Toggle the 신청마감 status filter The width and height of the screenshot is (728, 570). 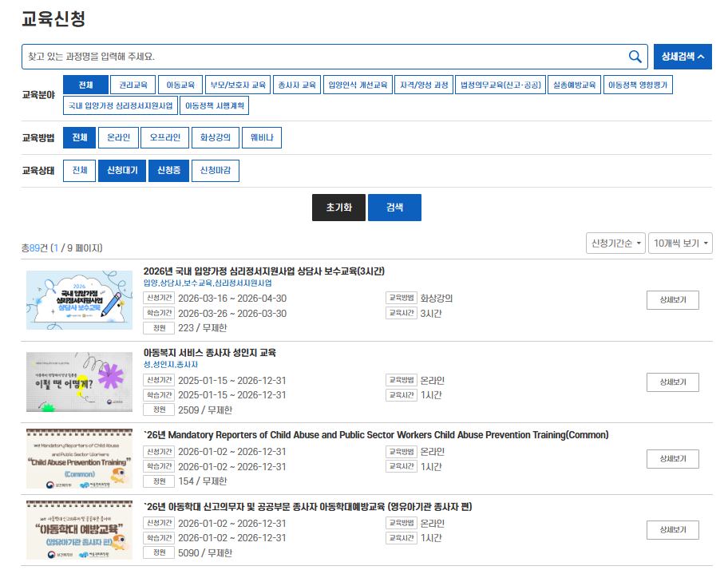[216, 170]
